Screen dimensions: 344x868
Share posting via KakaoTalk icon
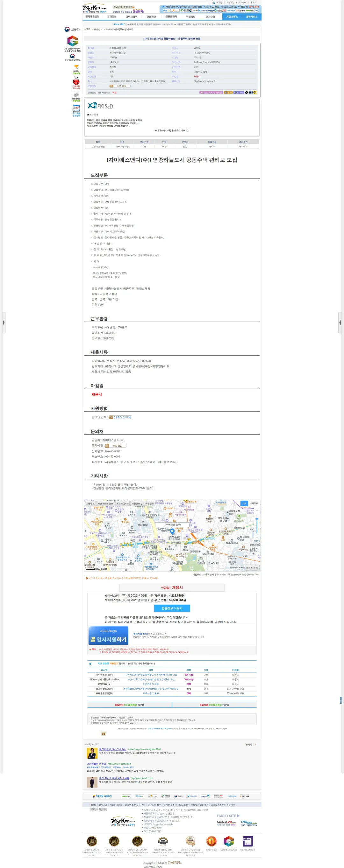point(254,92)
